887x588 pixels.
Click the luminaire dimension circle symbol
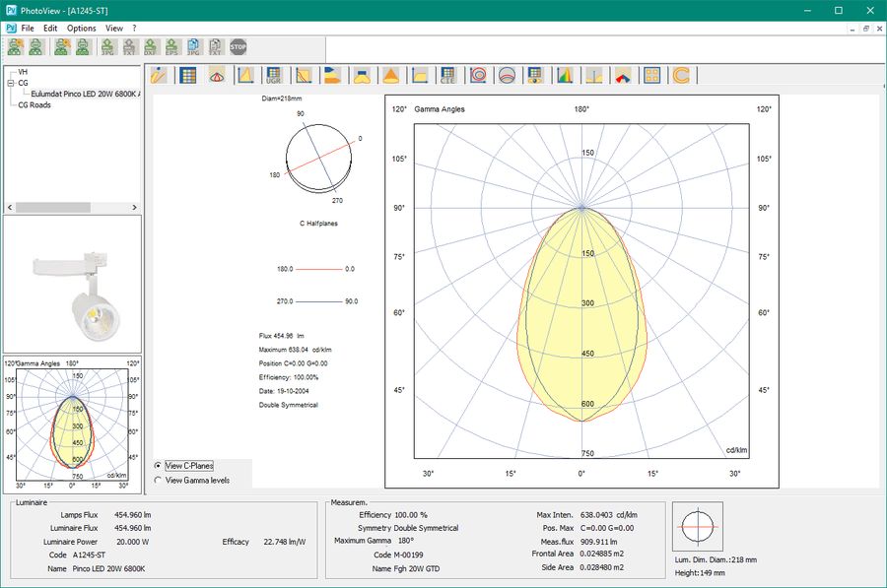tap(698, 526)
